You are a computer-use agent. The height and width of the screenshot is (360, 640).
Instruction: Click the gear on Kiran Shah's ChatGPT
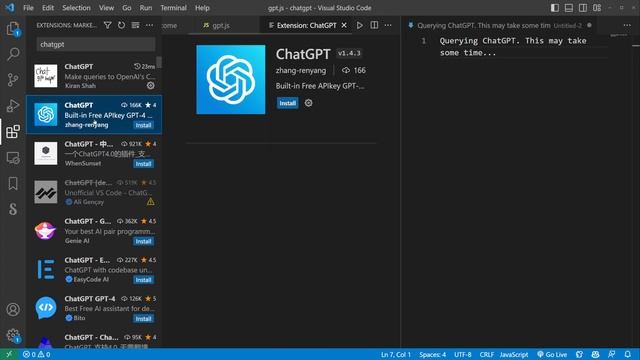pos(151,86)
